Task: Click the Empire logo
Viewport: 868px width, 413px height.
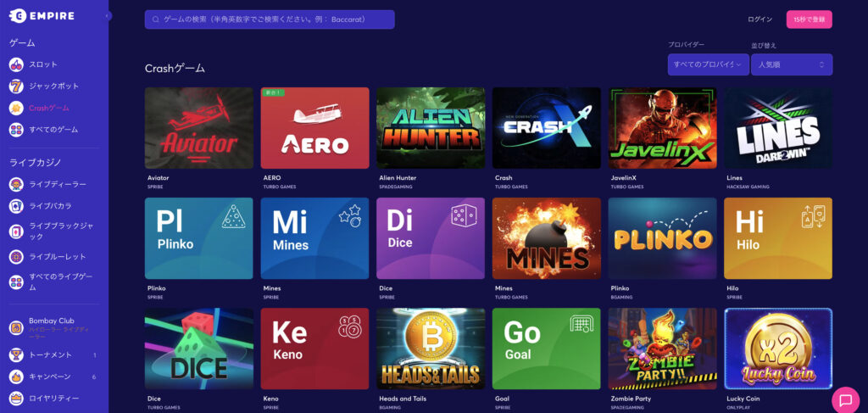Action: (x=42, y=16)
